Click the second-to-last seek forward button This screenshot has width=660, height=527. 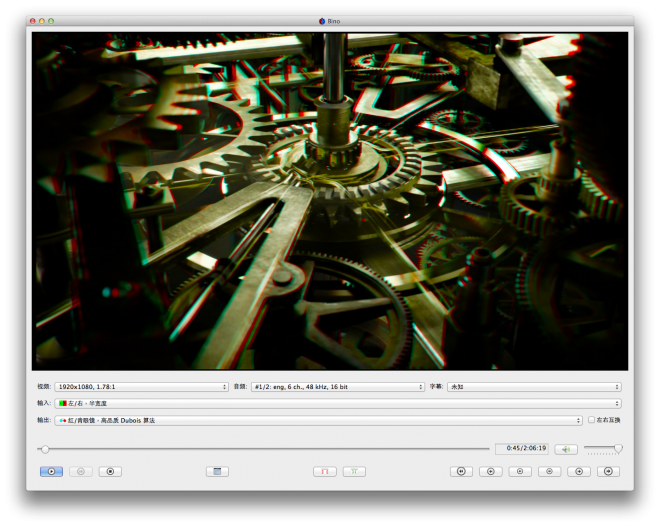click(579, 471)
